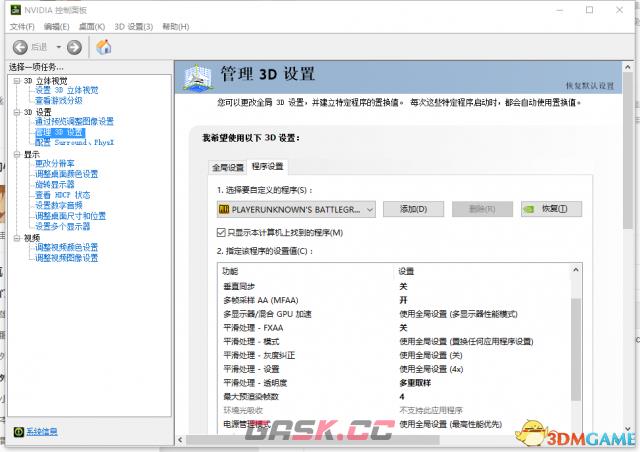Screen dimensions: 640x452
Task: Collapse 视频 tree node
Action: click(17, 238)
